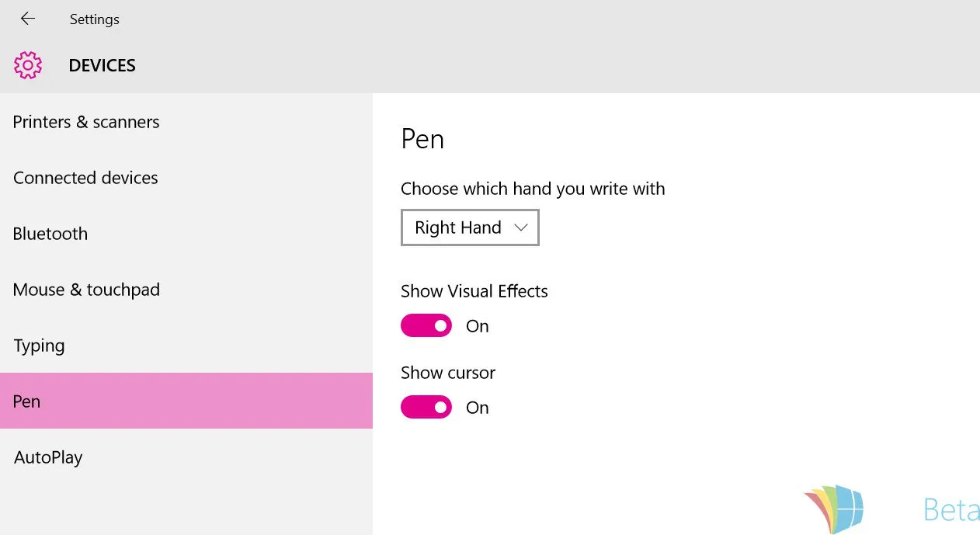This screenshot has width=980, height=535.
Task: Turn off Show Visual Effects switch
Action: (426, 325)
